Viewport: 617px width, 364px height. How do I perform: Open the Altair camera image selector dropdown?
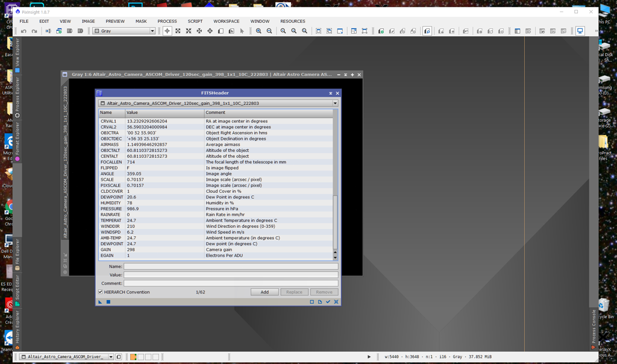coord(334,102)
